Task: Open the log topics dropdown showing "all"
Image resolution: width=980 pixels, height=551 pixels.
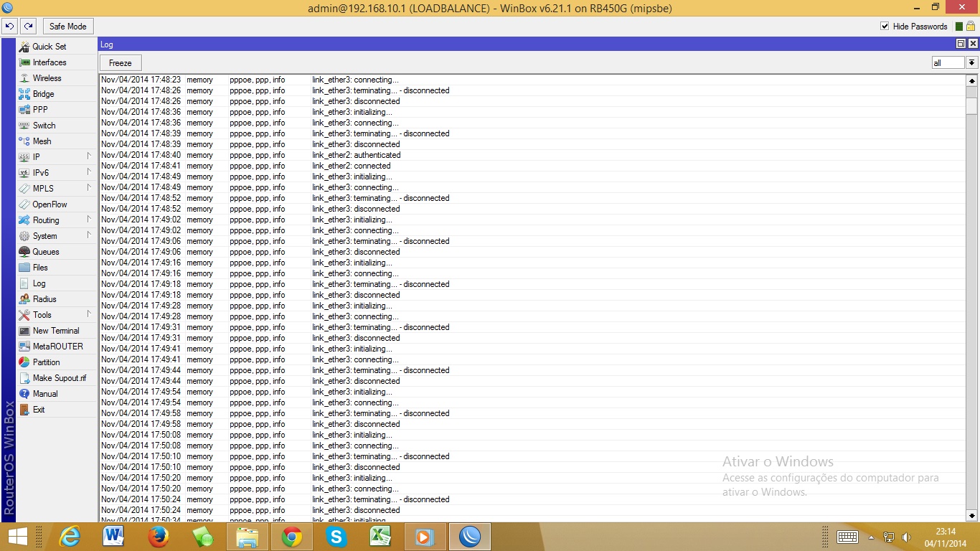Action: [x=972, y=63]
